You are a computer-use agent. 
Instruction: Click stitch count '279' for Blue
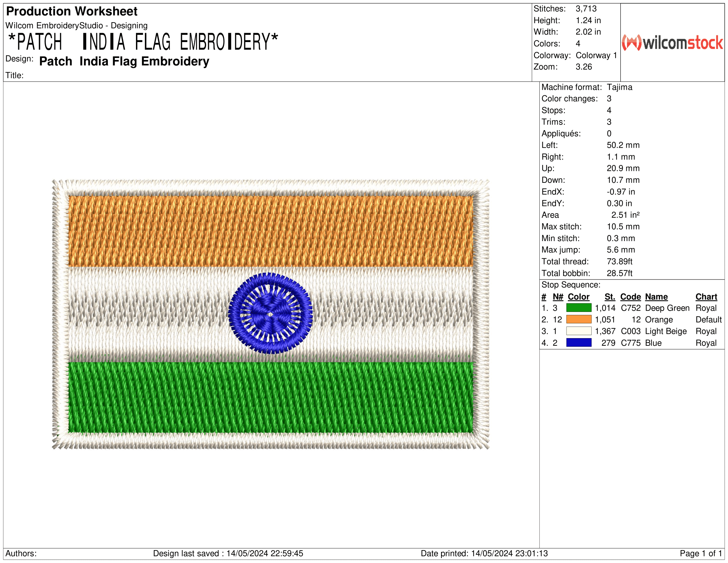pos(608,343)
